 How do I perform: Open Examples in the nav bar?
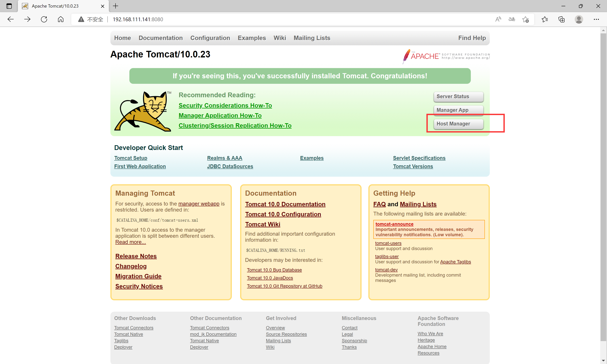tap(252, 38)
